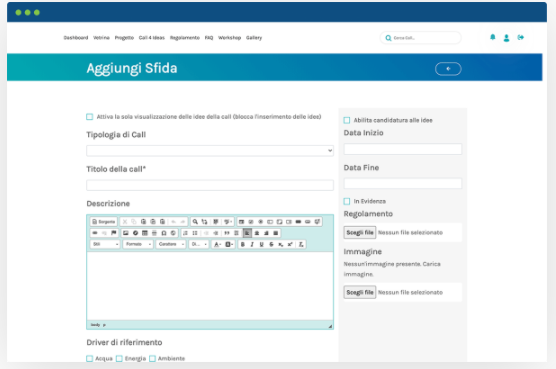556x369 pixels.
Task: Open the Stili styles dropdown
Action: point(105,244)
